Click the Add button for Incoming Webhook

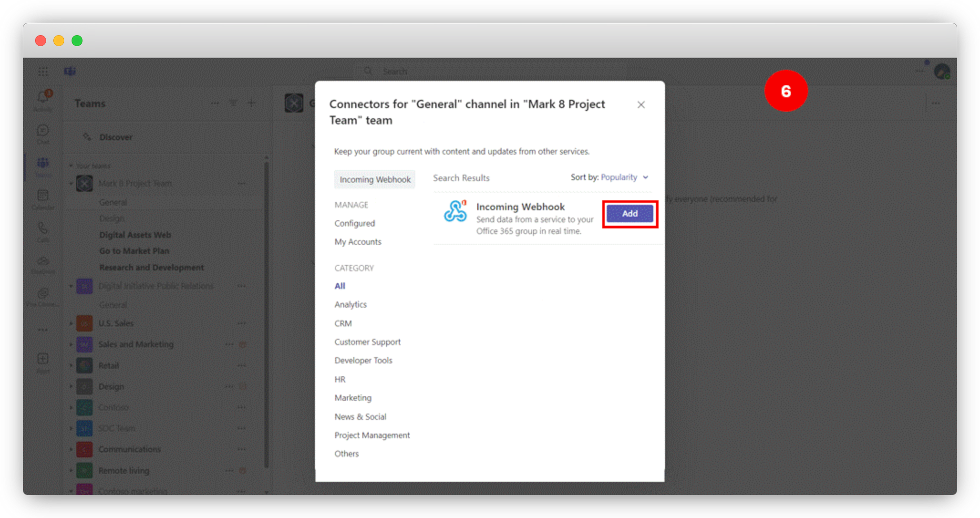click(x=629, y=213)
